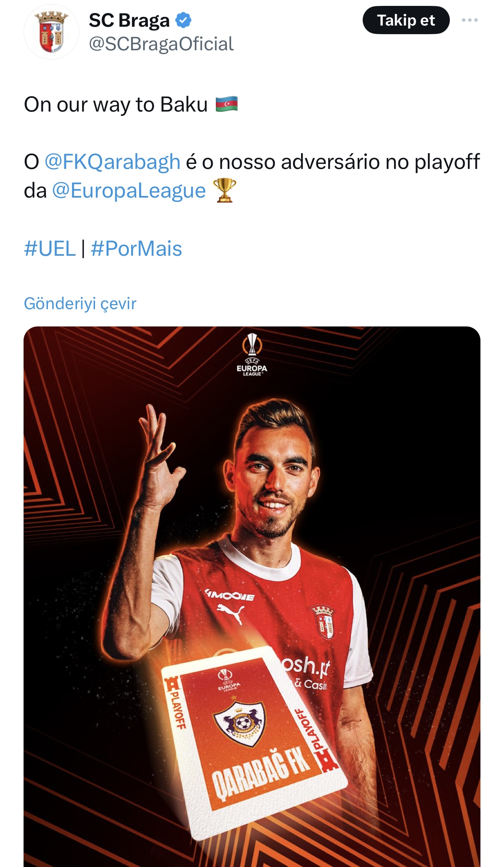
Task: Click the SC Braga display name
Action: pyautogui.click(x=129, y=20)
